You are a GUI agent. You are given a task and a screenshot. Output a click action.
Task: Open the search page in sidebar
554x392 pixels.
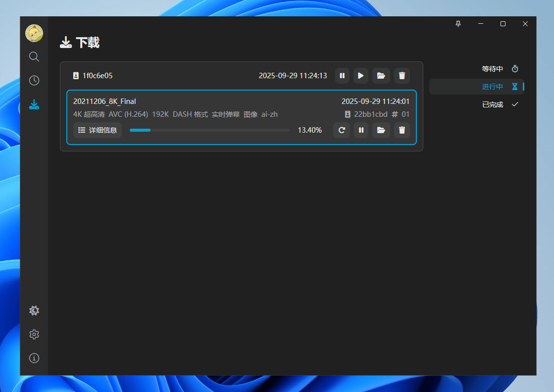(x=34, y=57)
